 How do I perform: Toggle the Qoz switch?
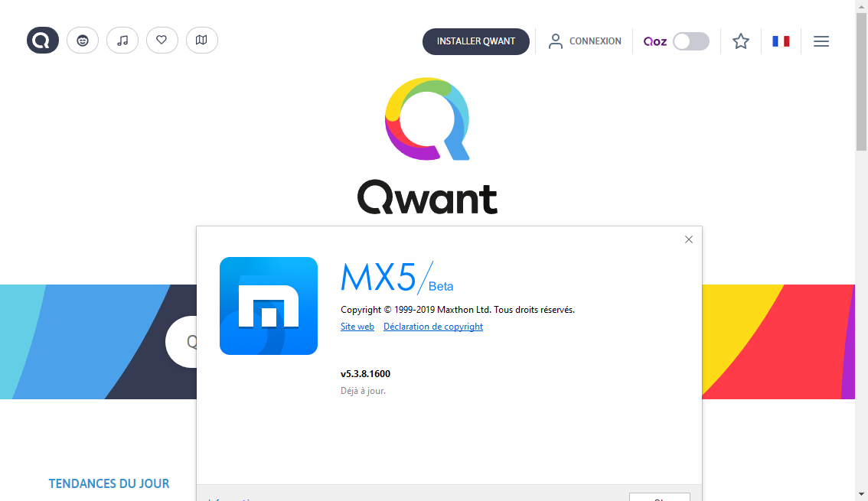click(691, 41)
